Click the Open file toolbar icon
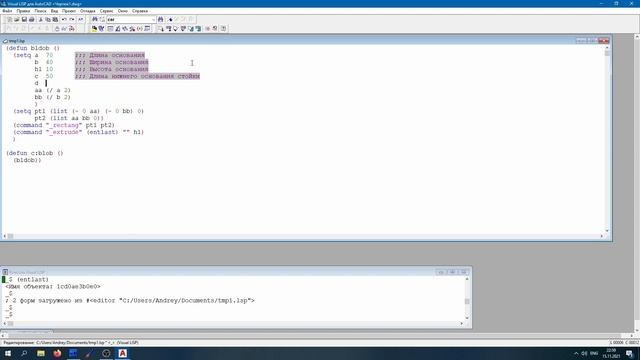 tap(17, 20)
